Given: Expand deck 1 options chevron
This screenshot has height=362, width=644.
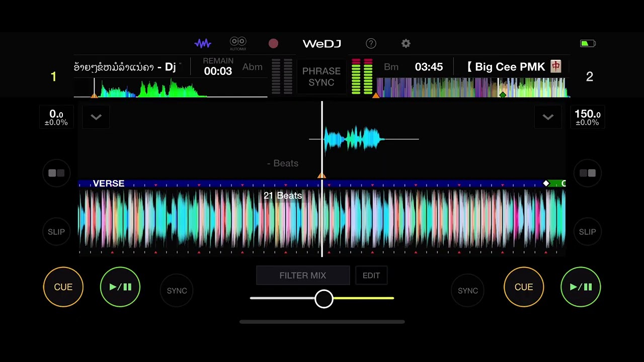Looking at the screenshot, I should (x=96, y=117).
